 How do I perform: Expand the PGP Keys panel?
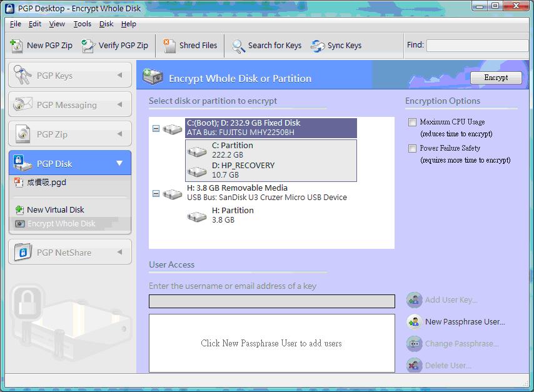coord(119,76)
